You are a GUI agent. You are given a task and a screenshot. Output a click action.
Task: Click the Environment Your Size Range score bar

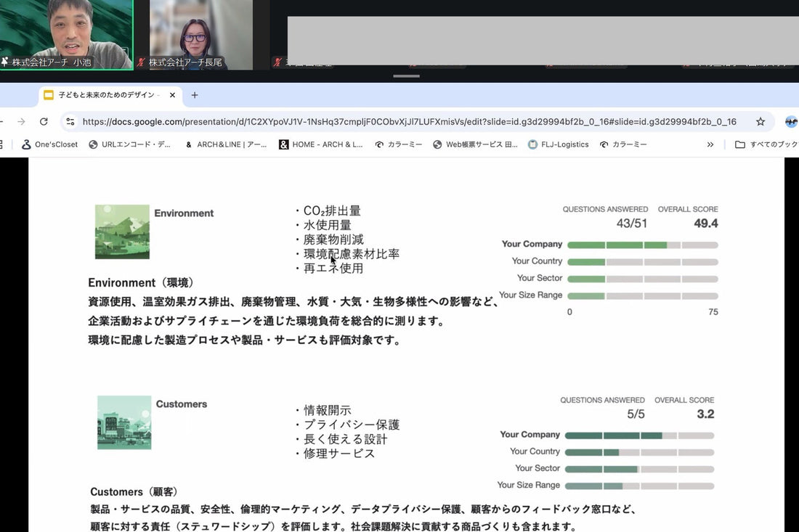643,296
